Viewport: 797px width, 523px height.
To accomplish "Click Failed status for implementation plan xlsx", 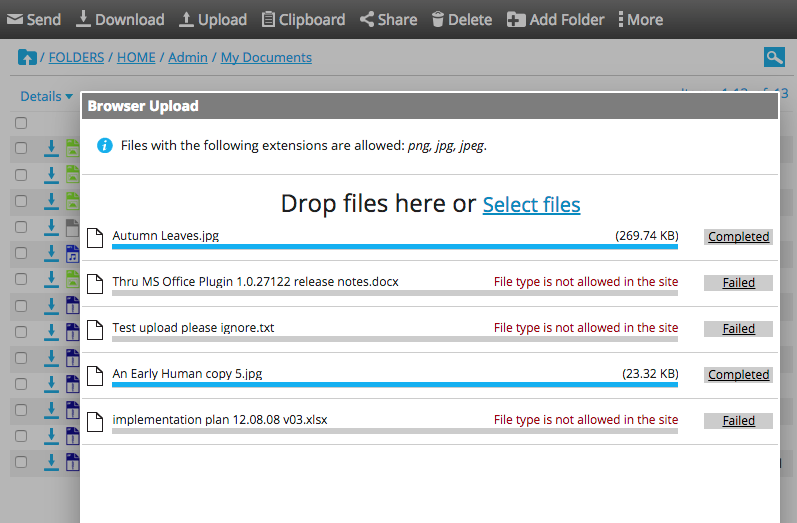I will click(738, 421).
